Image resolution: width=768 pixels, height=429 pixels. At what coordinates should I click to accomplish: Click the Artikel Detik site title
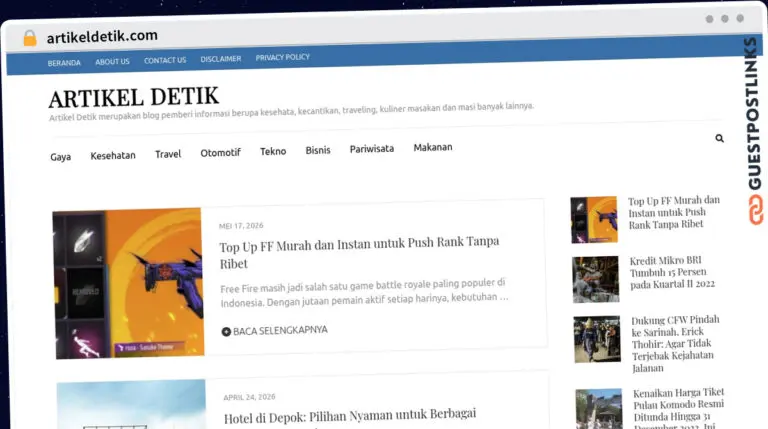point(133,97)
